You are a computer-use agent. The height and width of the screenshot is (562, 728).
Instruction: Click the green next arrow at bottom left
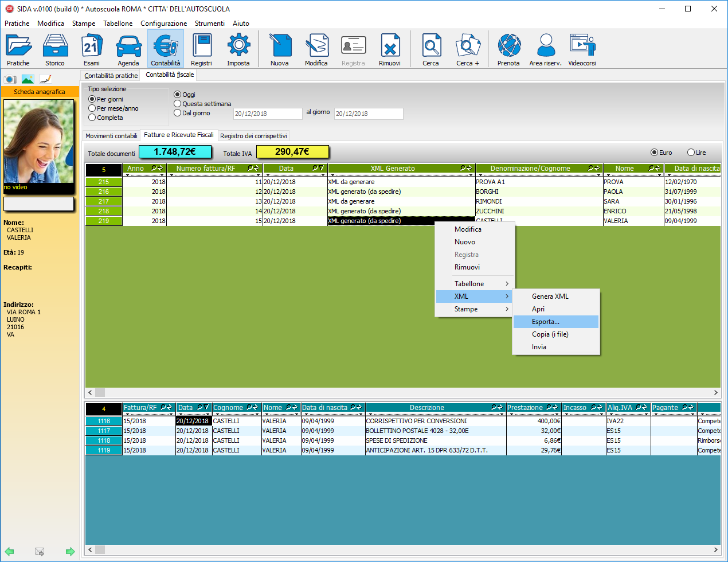(70, 552)
